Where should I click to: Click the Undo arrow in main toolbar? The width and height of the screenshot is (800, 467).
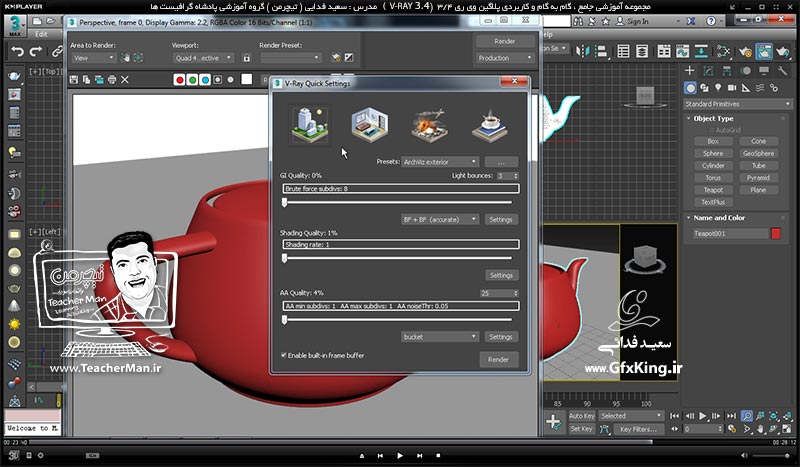[x=18, y=52]
